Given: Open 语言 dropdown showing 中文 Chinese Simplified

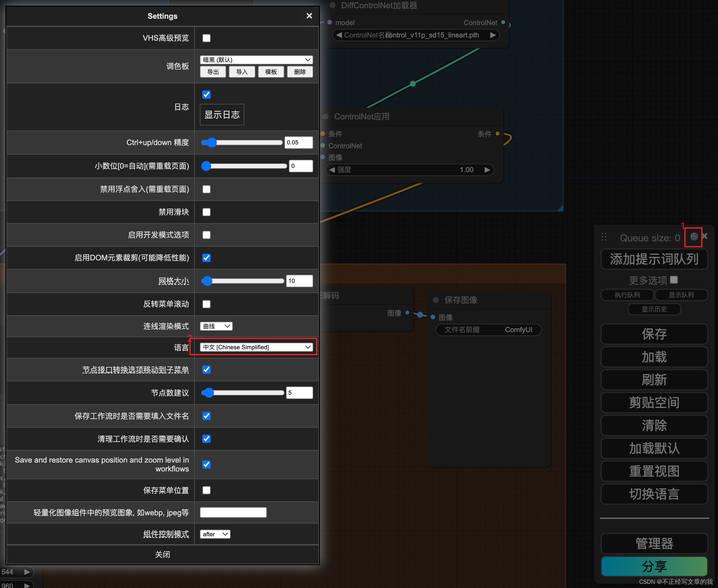Looking at the screenshot, I should pyautogui.click(x=256, y=347).
